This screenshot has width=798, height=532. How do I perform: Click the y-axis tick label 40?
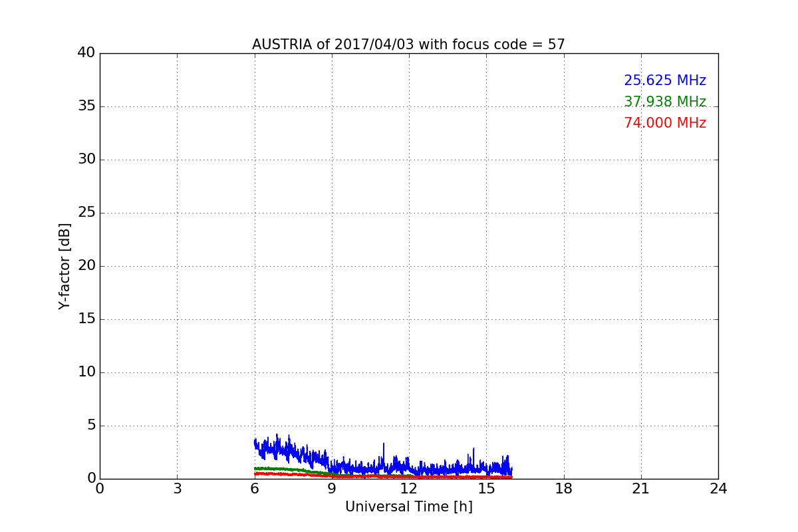pyautogui.click(x=86, y=53)
